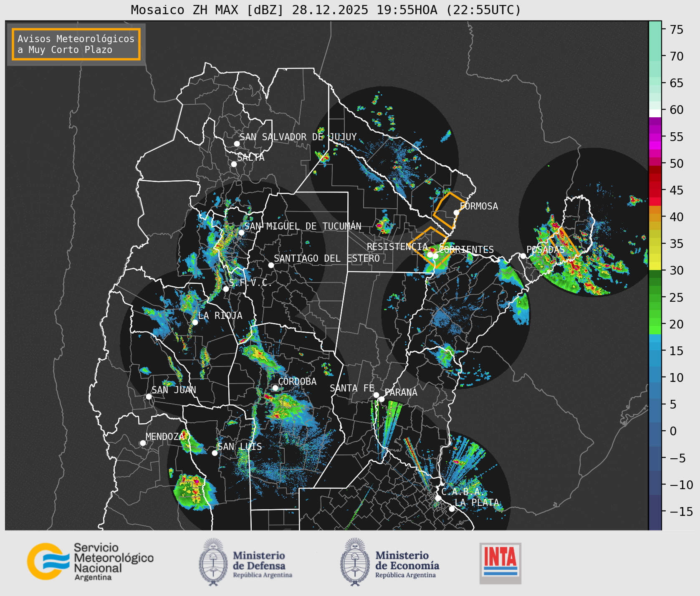The height and width of the screenshot is (596, 700).
Task: Click the Mendoza city dot
Action: tap(143, 443)
